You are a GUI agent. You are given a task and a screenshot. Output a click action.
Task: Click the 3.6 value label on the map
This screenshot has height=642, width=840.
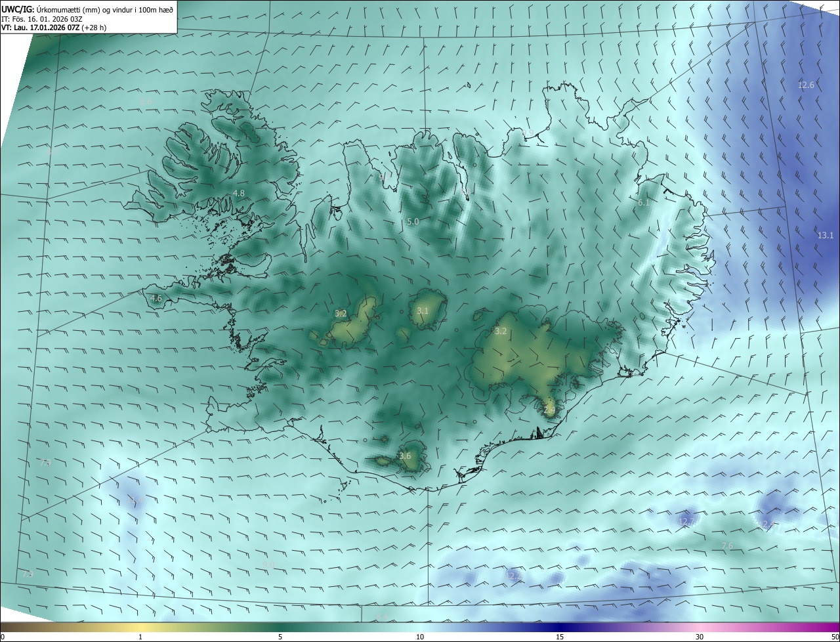click(x=405, y=456)
